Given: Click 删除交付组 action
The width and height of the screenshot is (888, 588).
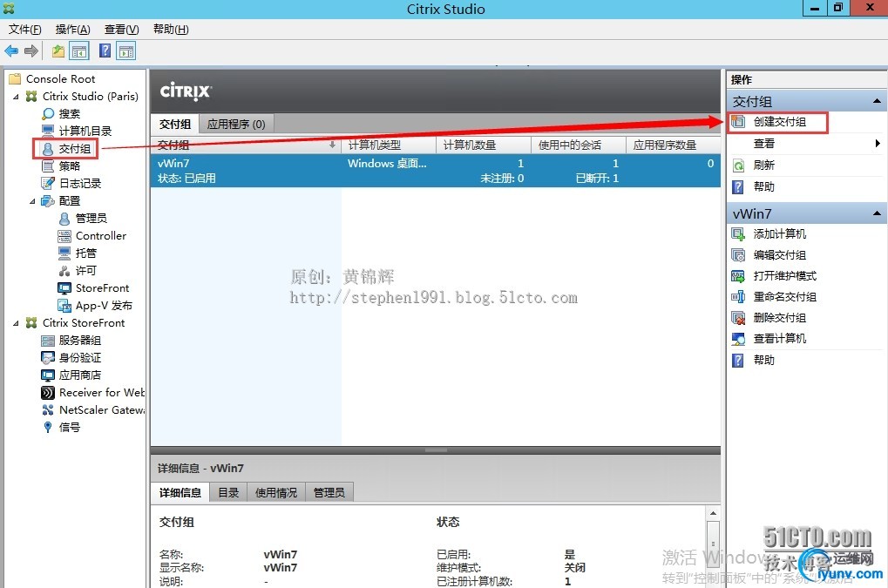Looking at the screenshot, I should click(779, 318).
